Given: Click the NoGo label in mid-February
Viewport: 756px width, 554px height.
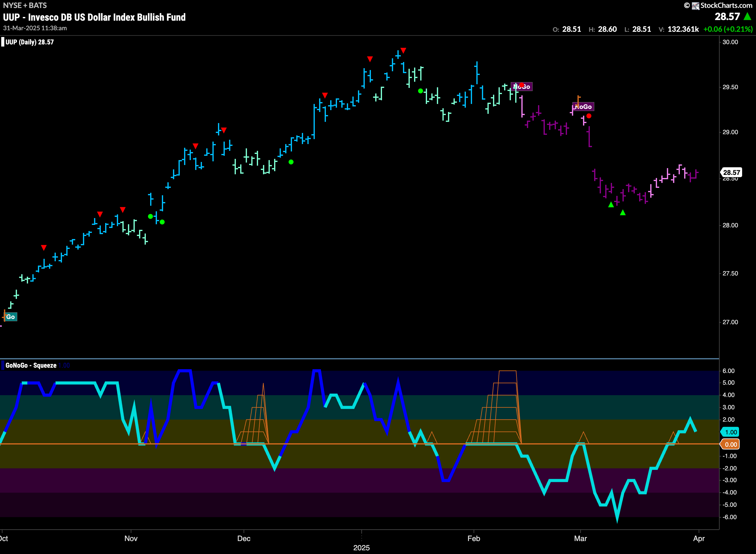Looking at the screenshot, I should pyautogui.click(x=522, y=86).
